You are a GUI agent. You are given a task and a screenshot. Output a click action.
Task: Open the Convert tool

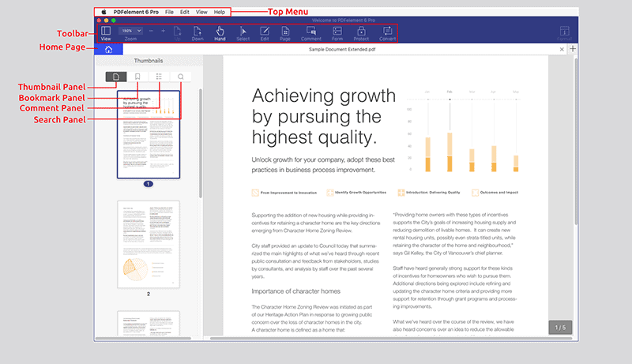pos(387,33)
